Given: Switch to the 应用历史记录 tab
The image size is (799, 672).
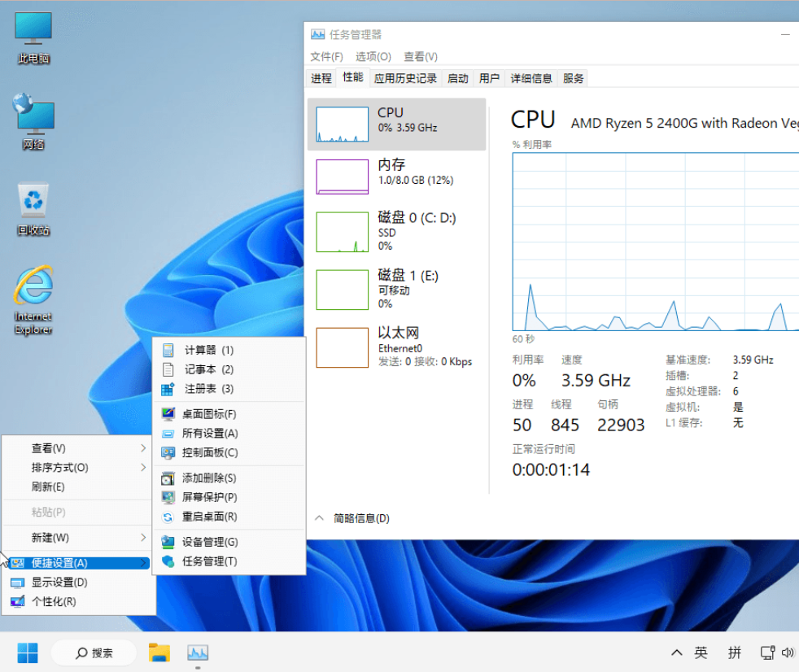Looking at the screenshot, I should (x=406, y=78).
